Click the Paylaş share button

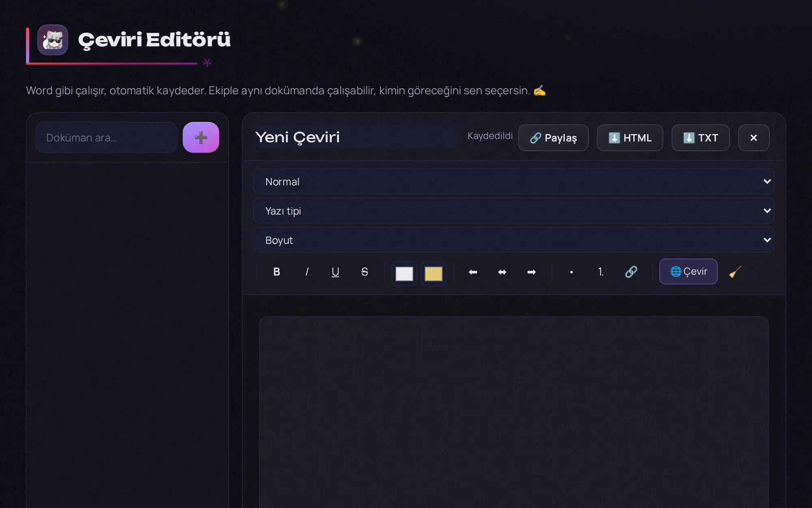[553, 138]
